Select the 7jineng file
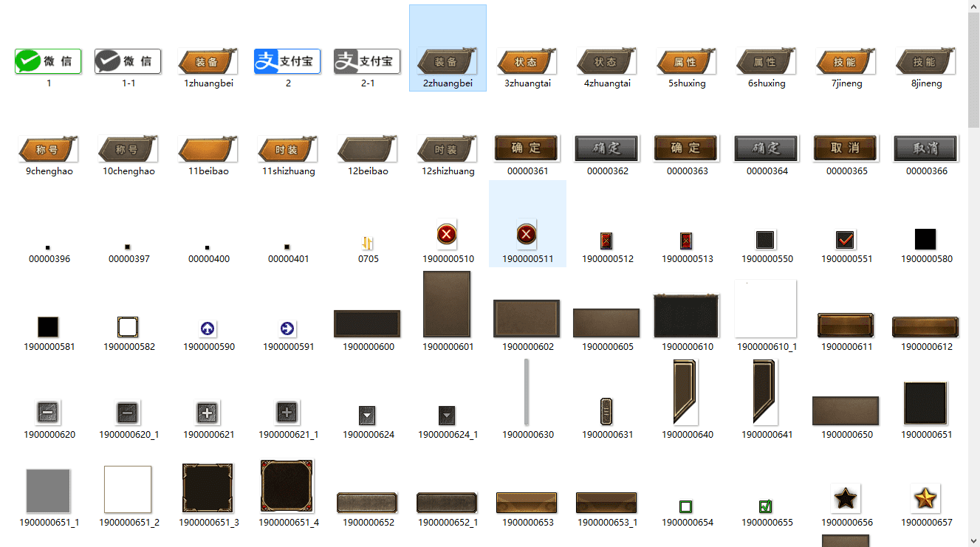The height and width of the screenshot is (547, 980). [846, 61]
